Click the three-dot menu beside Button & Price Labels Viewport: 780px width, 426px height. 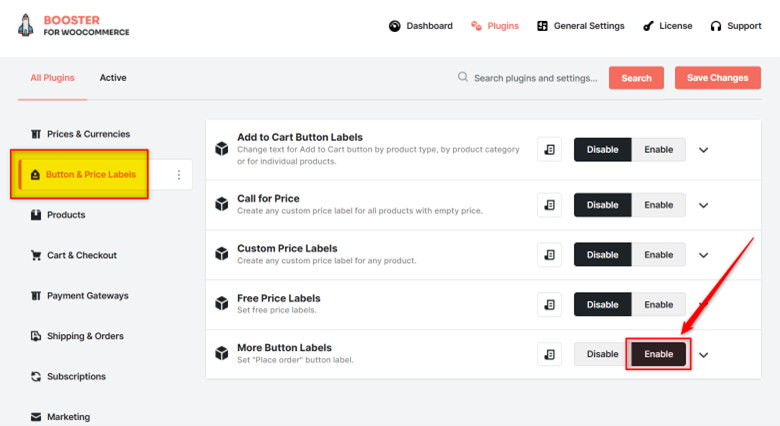pos(179,175)
